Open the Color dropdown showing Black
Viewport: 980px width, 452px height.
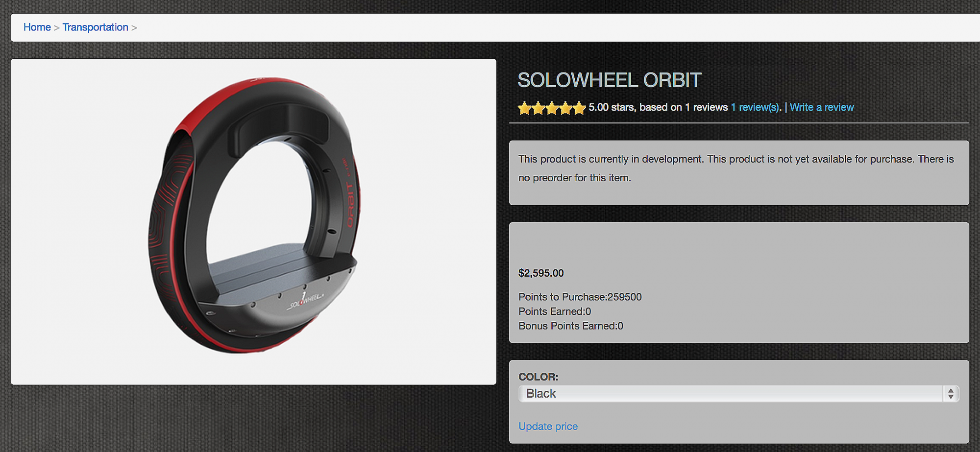[738, 394]
